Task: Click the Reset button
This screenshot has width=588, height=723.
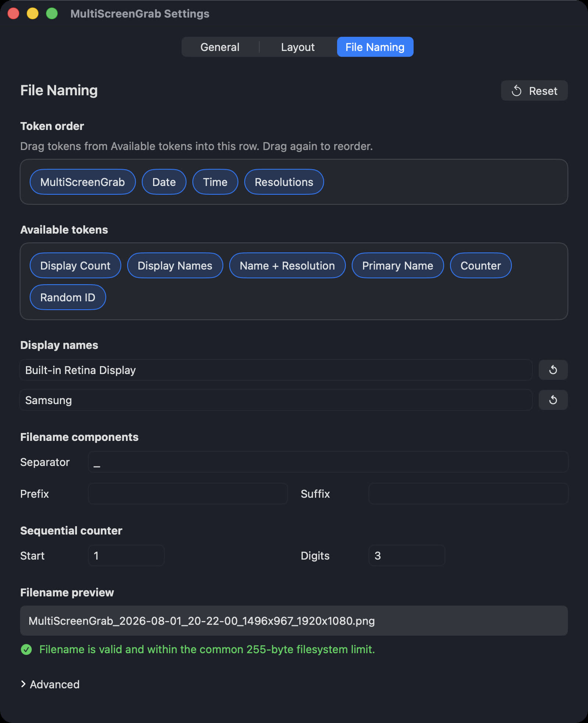Action: coord(534,91)
